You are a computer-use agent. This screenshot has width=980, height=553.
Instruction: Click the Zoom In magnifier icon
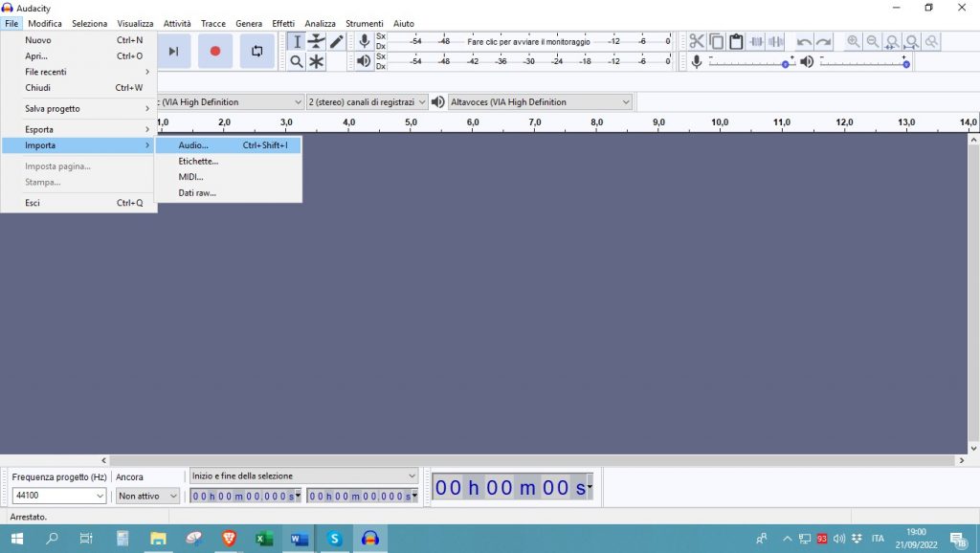853,41
